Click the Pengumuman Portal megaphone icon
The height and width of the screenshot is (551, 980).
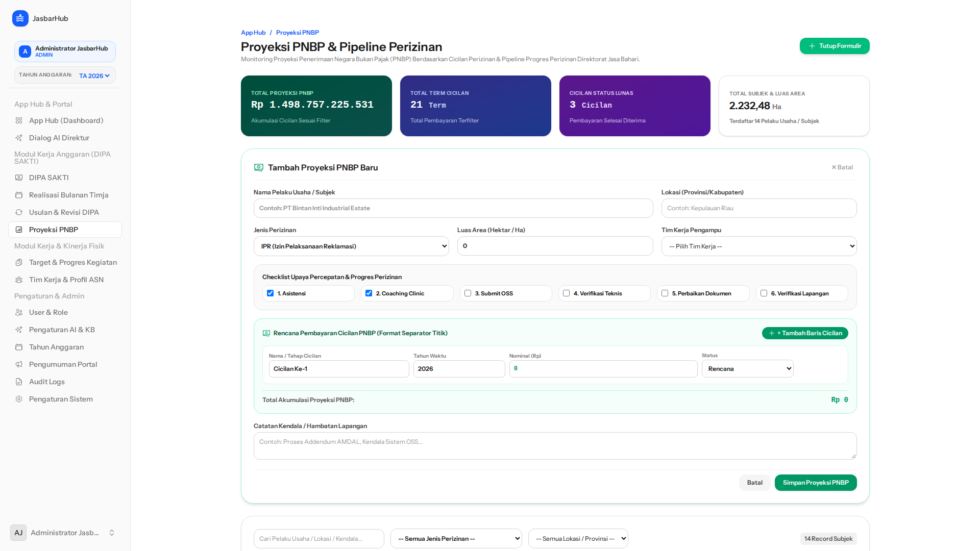[x=19, y=365]
